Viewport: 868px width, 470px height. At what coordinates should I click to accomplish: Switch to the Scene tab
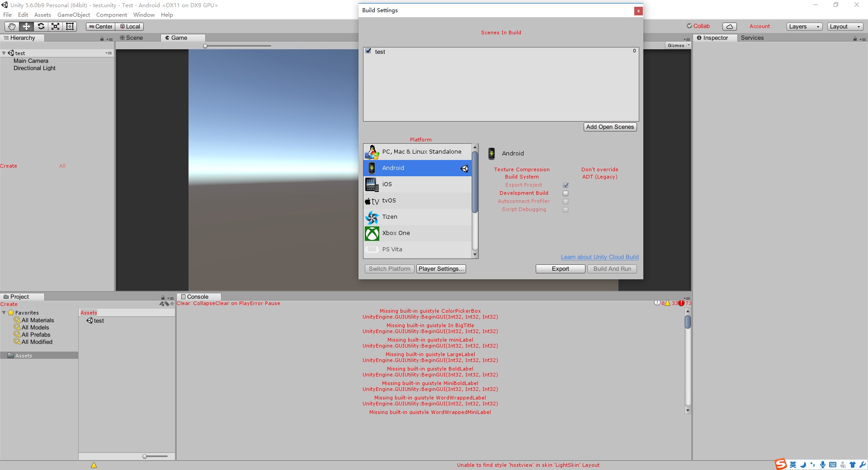[132, 38]
